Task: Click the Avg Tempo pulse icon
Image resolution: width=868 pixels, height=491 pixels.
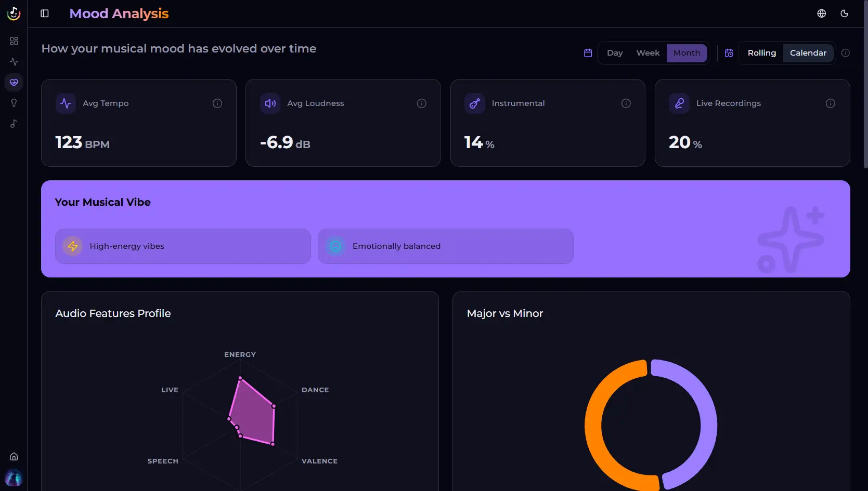Action: tap(66, 103)
